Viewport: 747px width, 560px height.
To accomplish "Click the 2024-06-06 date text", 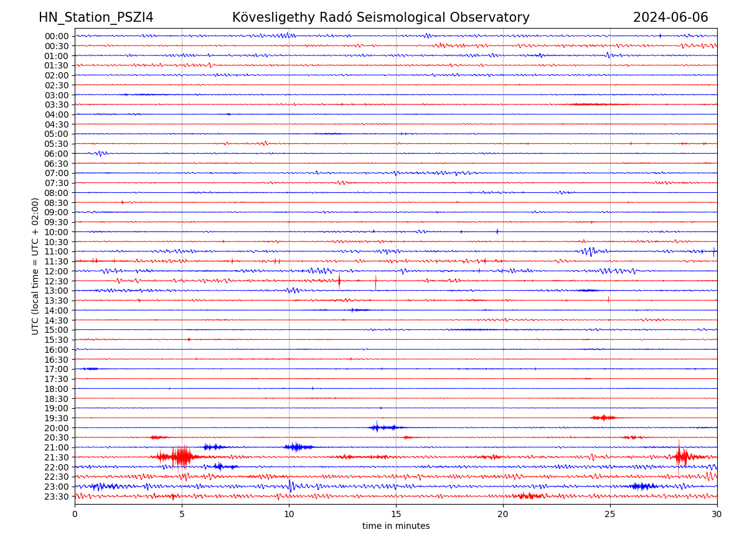I will pyautogui.click(x=670, y=18).
